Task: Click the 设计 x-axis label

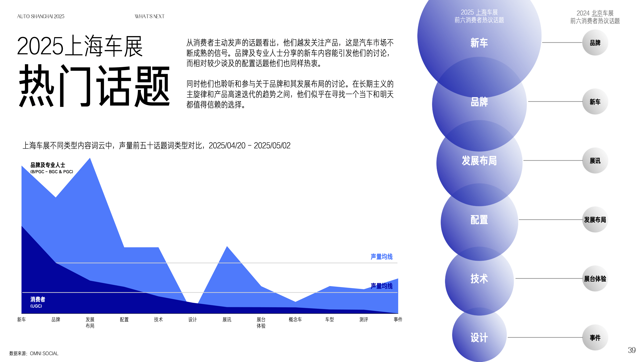Action: tap(193, 319)
